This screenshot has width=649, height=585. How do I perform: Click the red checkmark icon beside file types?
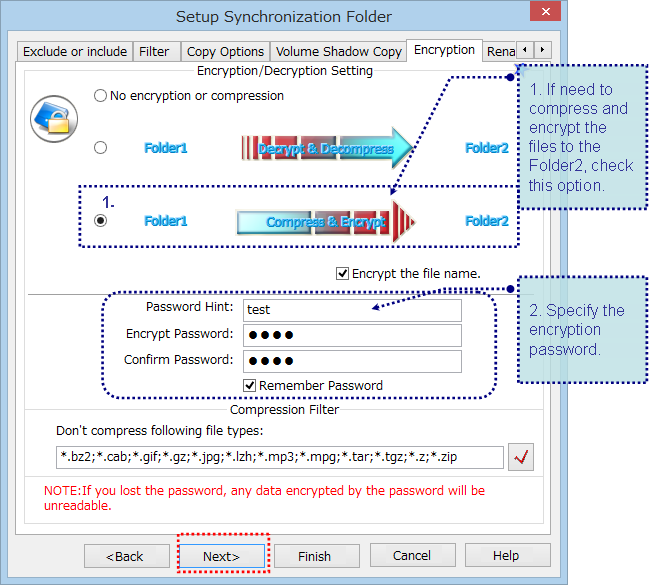(x=521, y=457)
